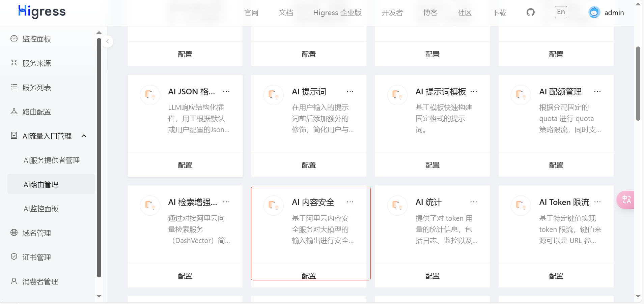
Task: Click the floating translate widget icon
Action: (x=626, y=200)
